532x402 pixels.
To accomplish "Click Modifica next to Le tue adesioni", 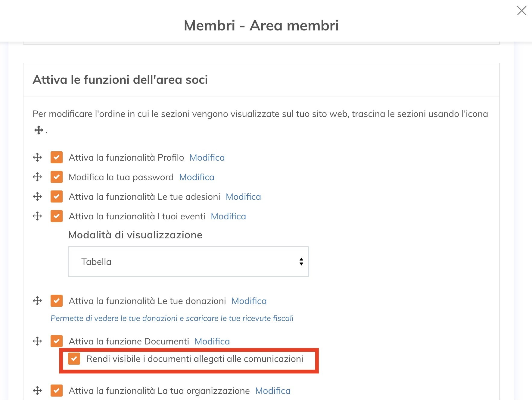I will coord(243,197).
